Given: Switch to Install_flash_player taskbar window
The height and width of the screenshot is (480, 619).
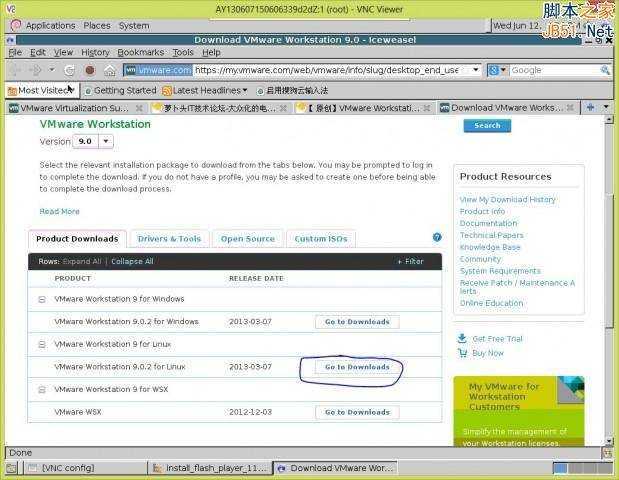Looking at the screenshot, I should (210, 468).
